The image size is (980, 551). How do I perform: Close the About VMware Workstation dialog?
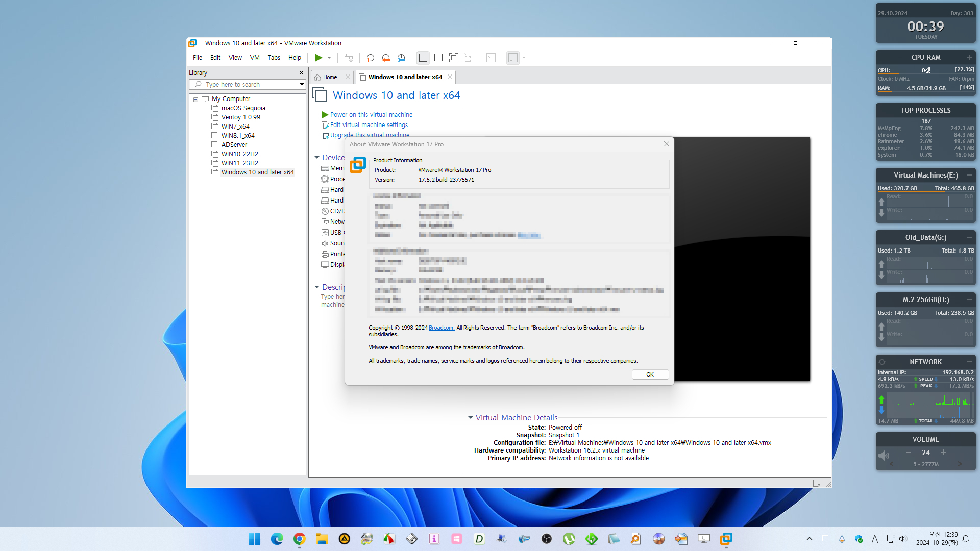(x=666, y=144)
